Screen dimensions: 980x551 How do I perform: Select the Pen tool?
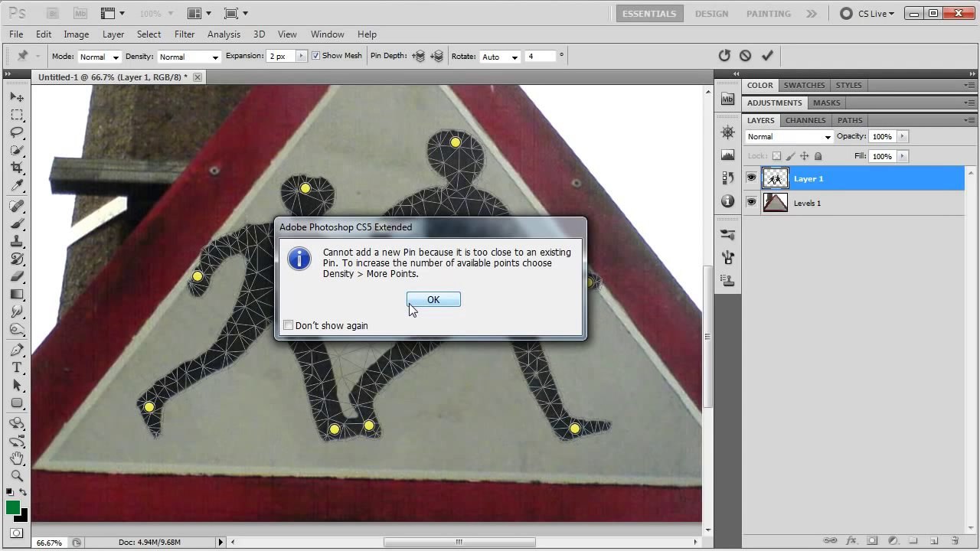pos(17,350)
